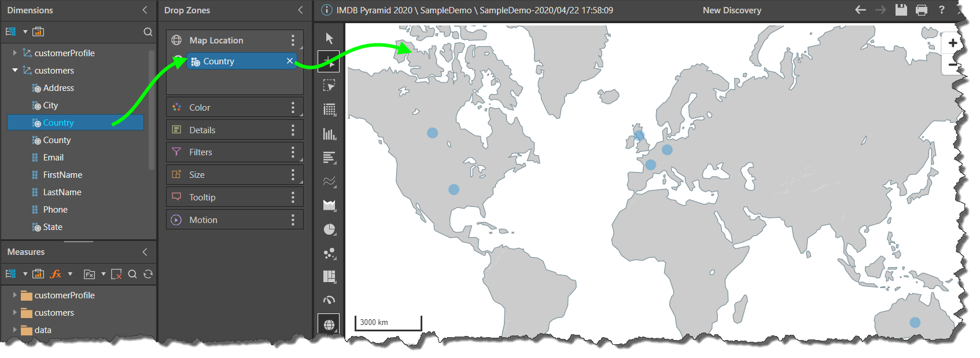Viewport: 980px width, 358px height.
Task: Expand the customerProfile dimension node
Action: (x=15, y=53)
